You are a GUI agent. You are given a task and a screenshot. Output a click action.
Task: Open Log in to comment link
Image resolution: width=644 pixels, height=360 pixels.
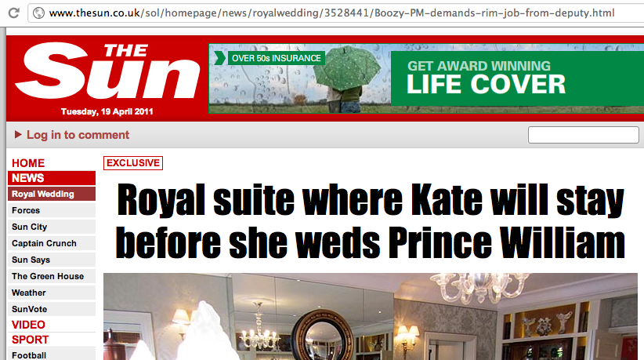(78, 135)
